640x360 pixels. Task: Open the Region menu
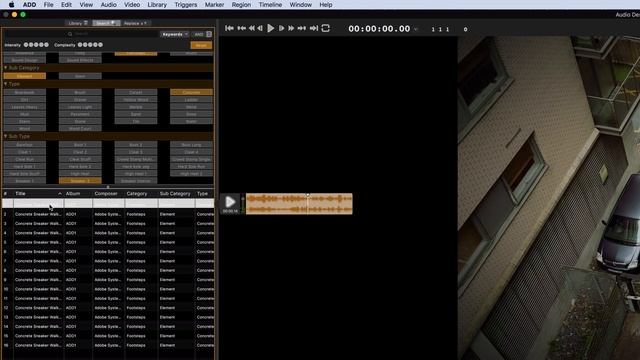click(x=241, y=4)
